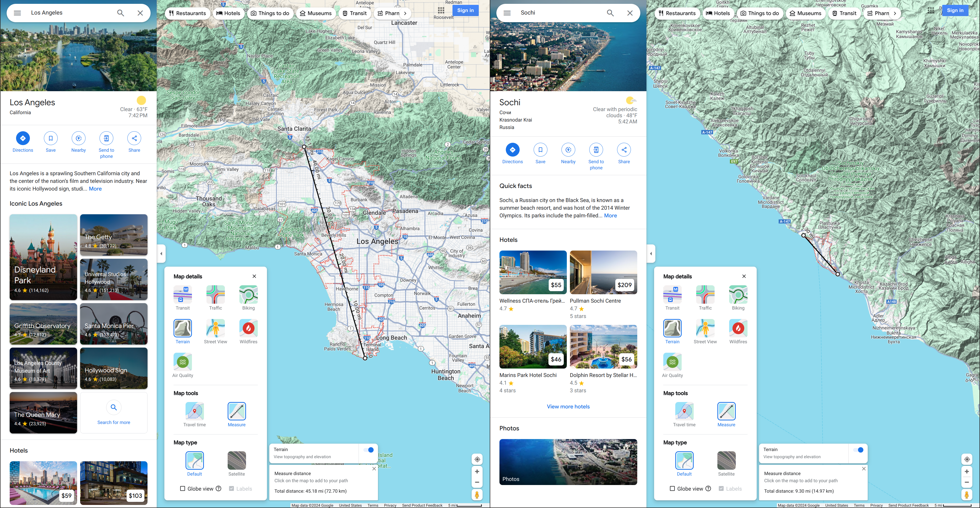
Task: Click View more hotels link
Action: (x=568, y=407)
